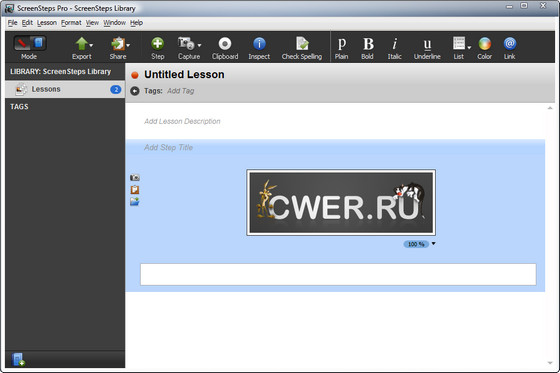Toggle the Mode switch
Viewport: 560px width, 373px height.
(29, 44)
